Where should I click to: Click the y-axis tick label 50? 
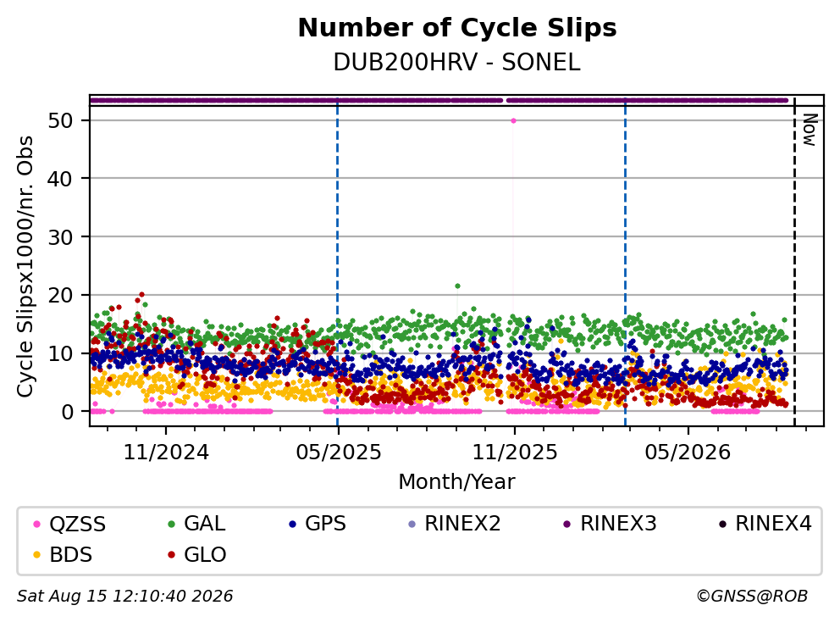coord(60,120)
